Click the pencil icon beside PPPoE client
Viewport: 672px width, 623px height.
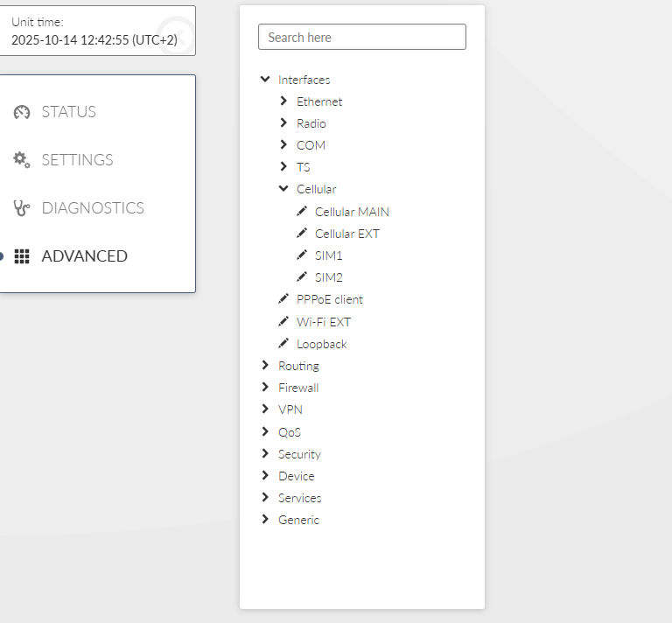pos(283,299)
